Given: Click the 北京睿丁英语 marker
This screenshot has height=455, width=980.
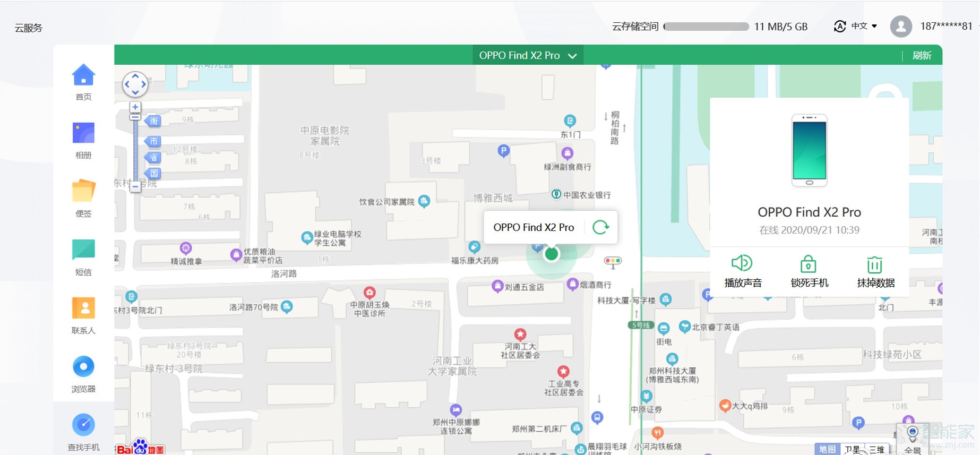Looking at the screenshot, I should [x=684, y=326].
